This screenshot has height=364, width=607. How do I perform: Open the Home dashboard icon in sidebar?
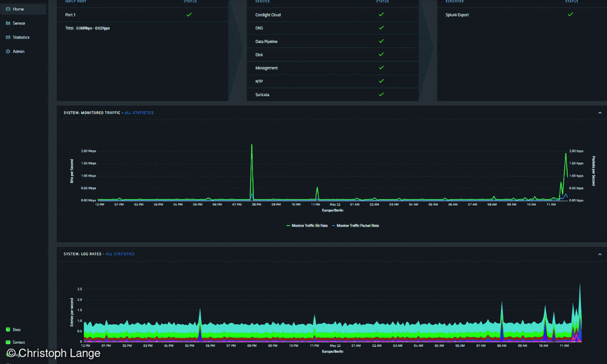8,9
